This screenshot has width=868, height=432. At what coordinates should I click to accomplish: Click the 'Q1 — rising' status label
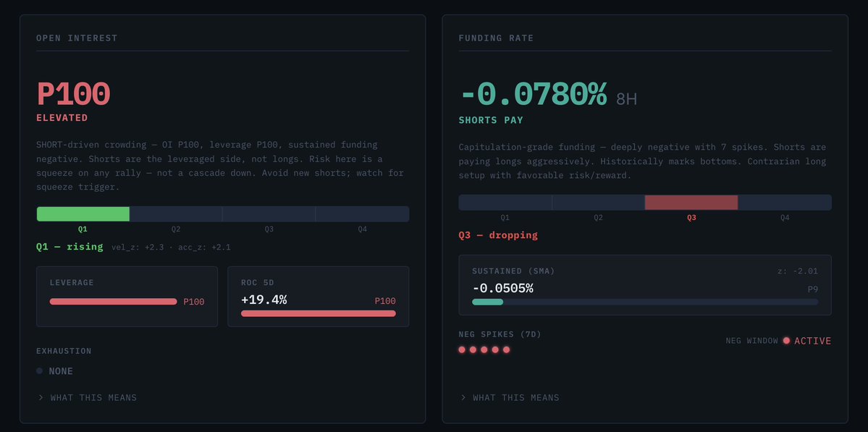point(69,247)
